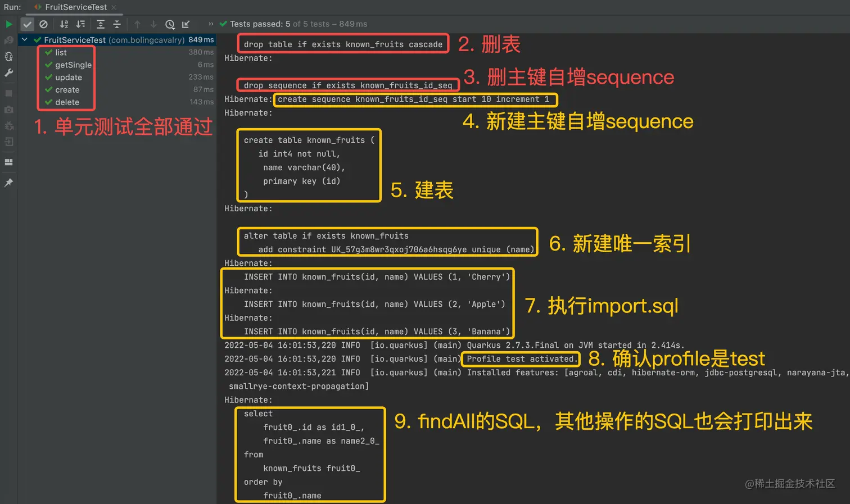This screenshot has width=850, height=504.
Task: Click the 'select' keyword in findAll SQL
Action: 258,414
